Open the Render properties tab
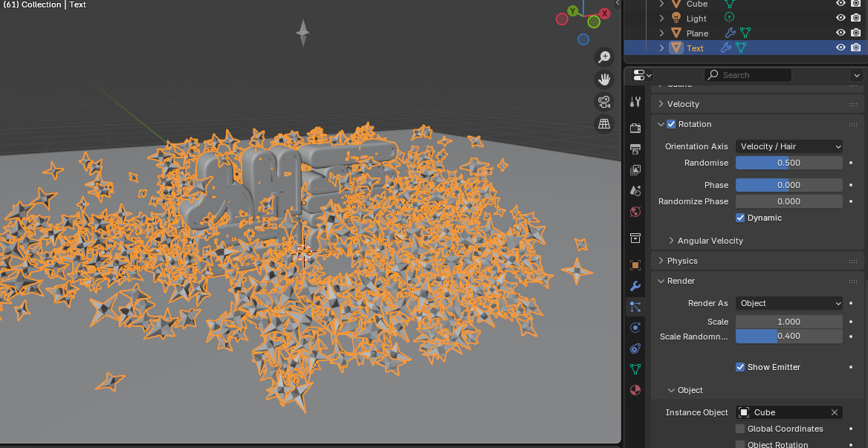 [635, 129]
